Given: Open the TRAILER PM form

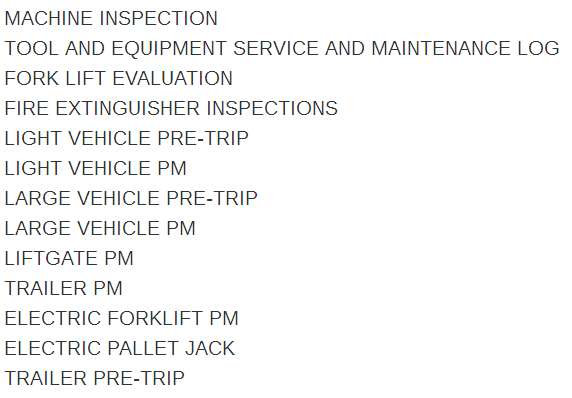Looking at the screenshot, I should (63, 288).
